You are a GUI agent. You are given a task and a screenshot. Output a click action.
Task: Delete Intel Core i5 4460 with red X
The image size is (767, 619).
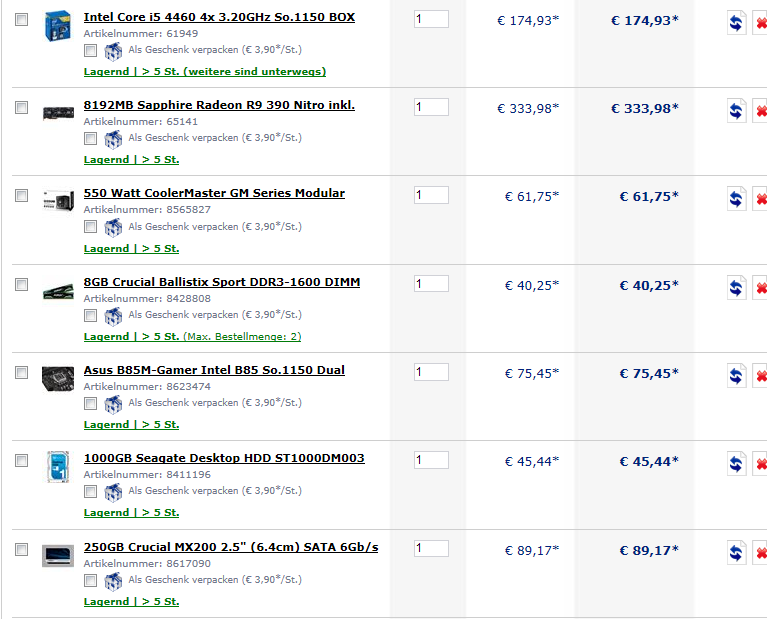(760, 23)
